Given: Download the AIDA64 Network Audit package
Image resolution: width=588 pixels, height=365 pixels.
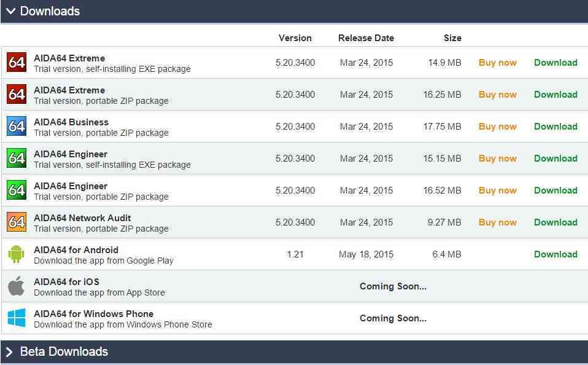Looking at the screenshot, I should pyautogui.click(x=555, y=222).
